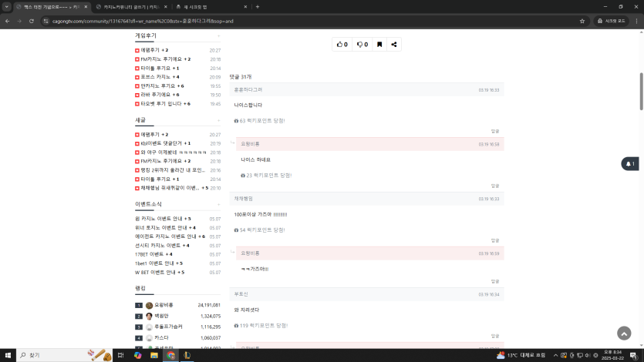The image size is (644, 362).
Task: Open '위너 토지노 이벤트 안내 +4'
Action: tap(165, 227)
